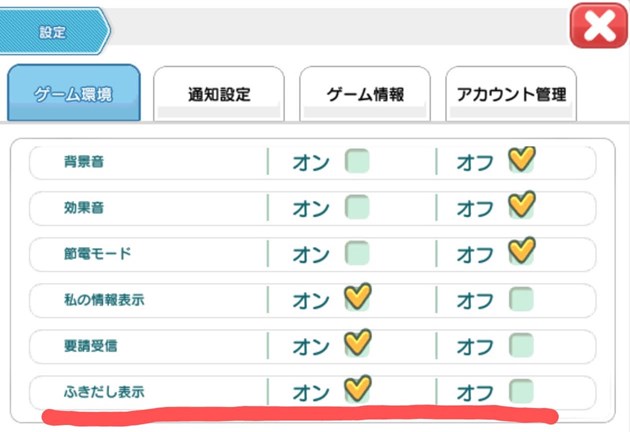630x432 pixels.
Task: Enable 節電モード with the オン checkbox
Action: tap(357, 253)
